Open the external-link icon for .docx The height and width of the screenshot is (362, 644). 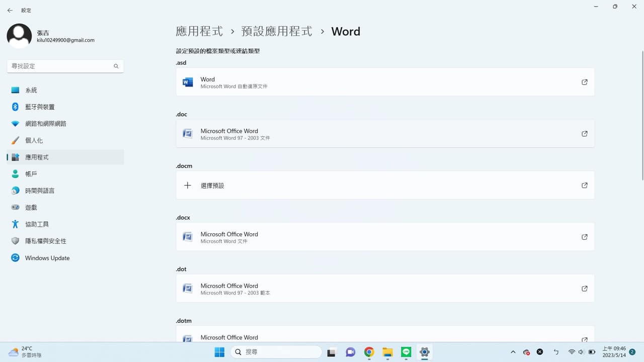pyautogui.click(x=584, y=237)
